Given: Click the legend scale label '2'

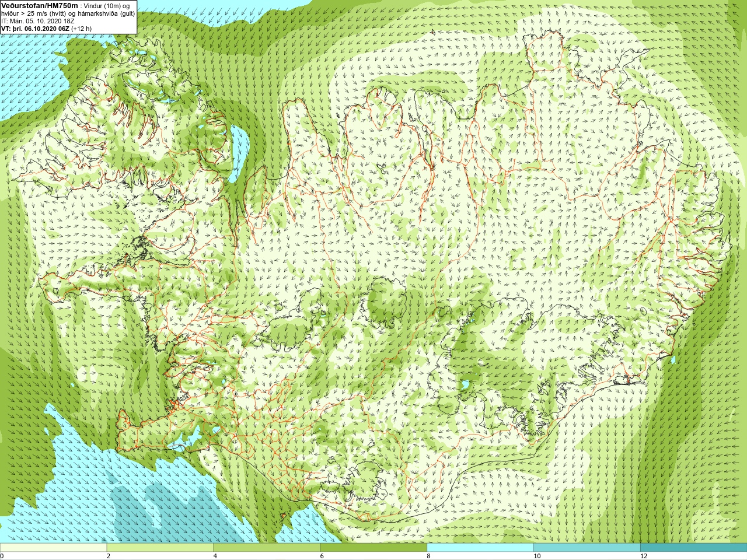Looking at the screenshot, I should [x=109, y=556].
